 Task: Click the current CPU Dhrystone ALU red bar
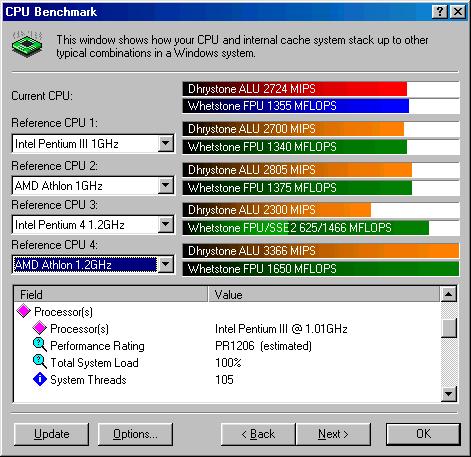pyautogui.click(x=295, y=89)
